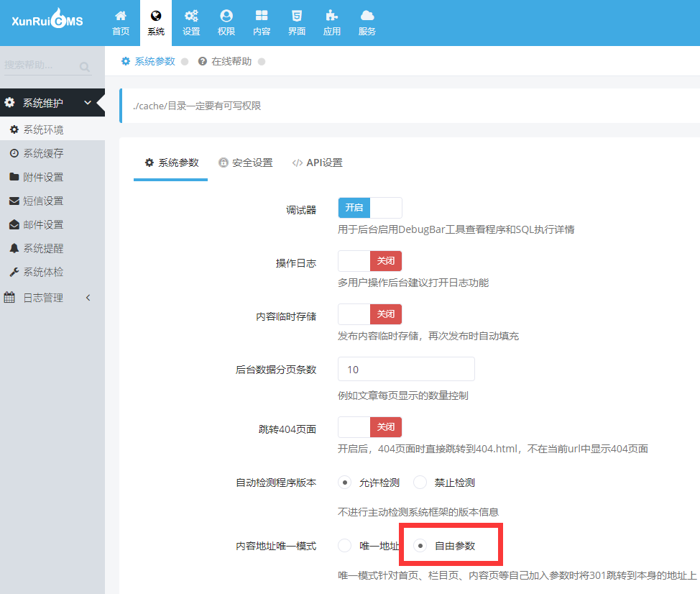Open the 首页 home icon
The height and width of the screenshot is (594, 700).
tap(121, 16)
